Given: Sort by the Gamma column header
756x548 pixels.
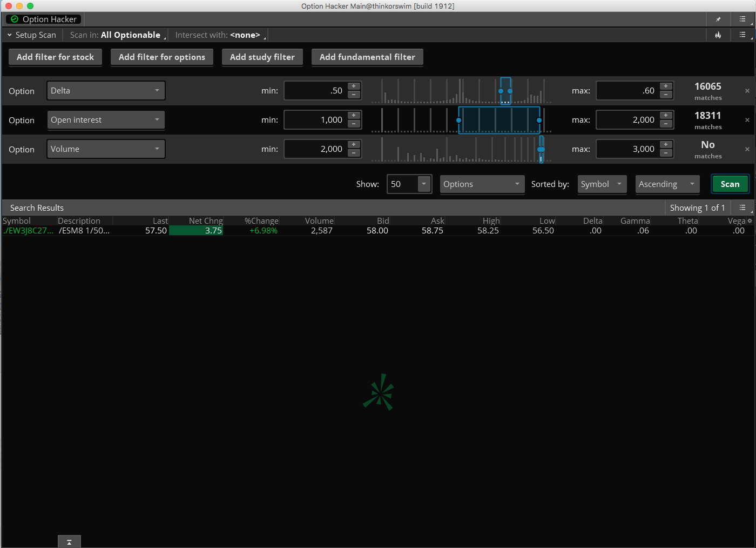Looking at the screenshot, I should pos(635,221).
